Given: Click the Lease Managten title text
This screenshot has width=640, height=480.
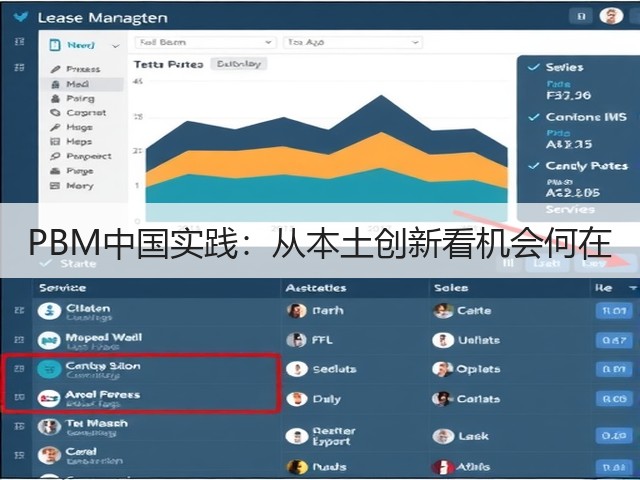Looking at the screenshot, I should [102, 18].
